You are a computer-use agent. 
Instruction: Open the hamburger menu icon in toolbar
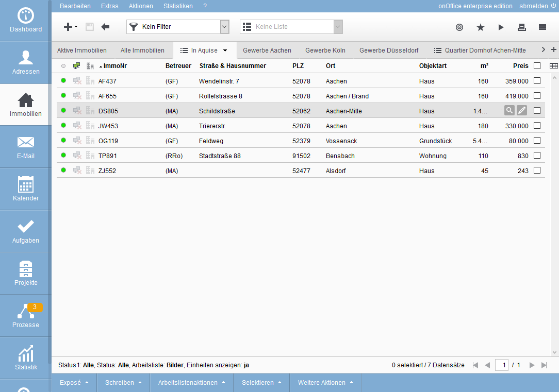(542, 27)
